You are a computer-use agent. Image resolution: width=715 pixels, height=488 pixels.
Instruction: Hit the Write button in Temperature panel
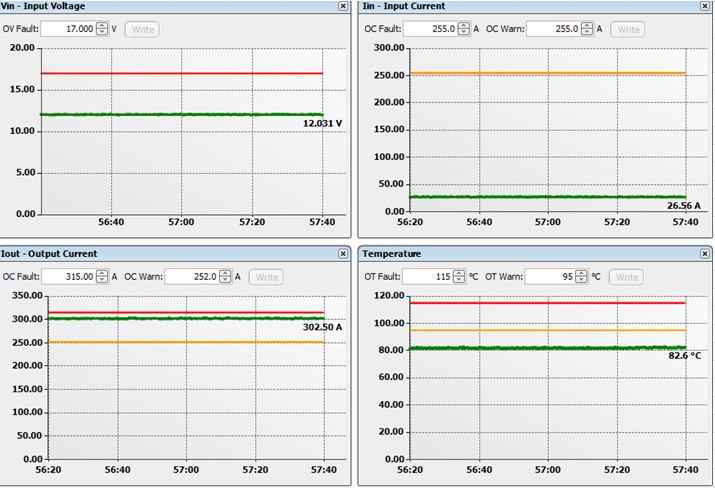pyautogui.click(x=627, y=277)
